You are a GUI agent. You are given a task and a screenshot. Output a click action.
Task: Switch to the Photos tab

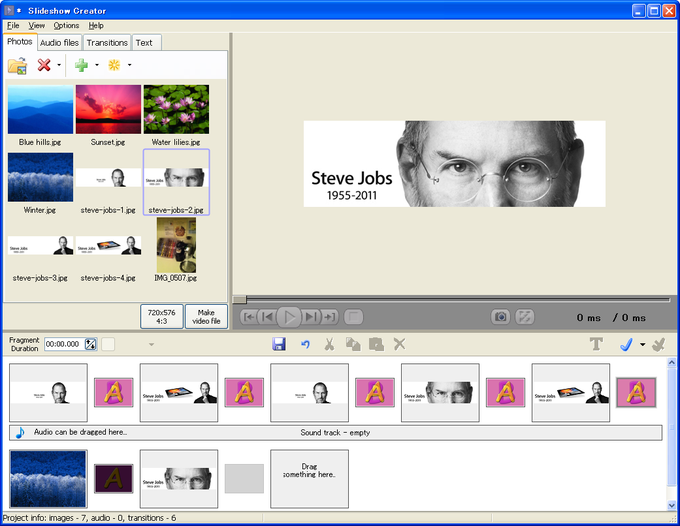coord(20,42)
